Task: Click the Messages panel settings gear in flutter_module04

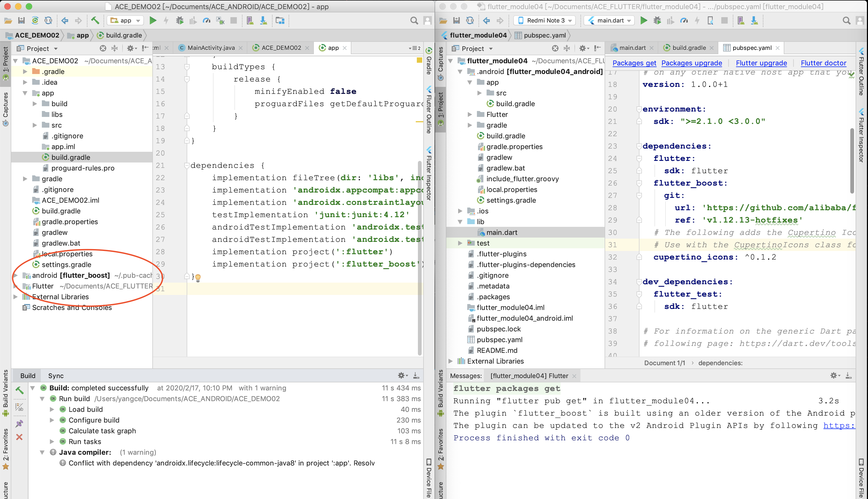Action: (x=835, y=376)
